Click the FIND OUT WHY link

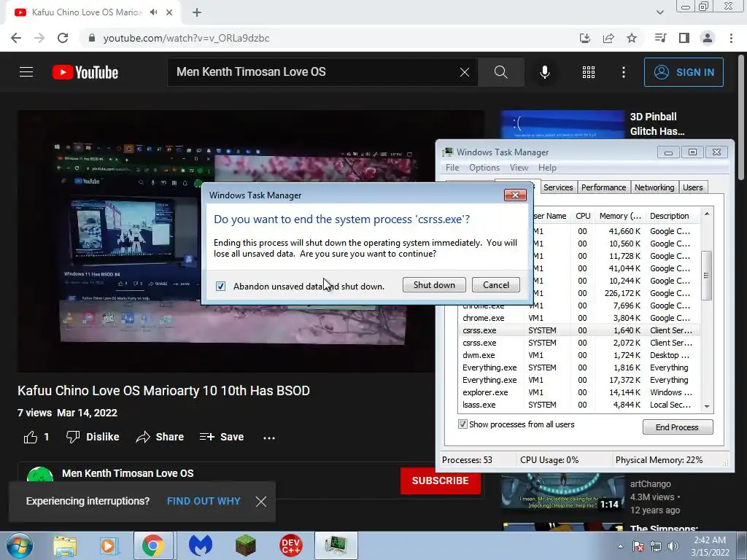tap(204, 501)
